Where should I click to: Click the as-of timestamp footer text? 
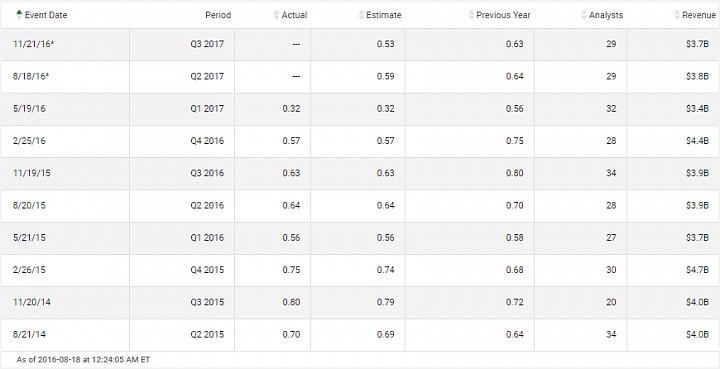click(83, 359)
